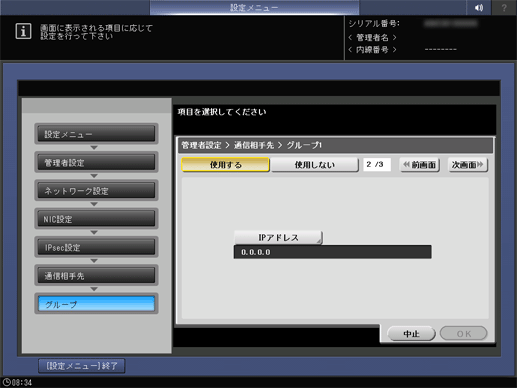This screenshot has width=517, height=388.
Task: Select the 設定メニュー title tab at top
Action: [254, 7]
